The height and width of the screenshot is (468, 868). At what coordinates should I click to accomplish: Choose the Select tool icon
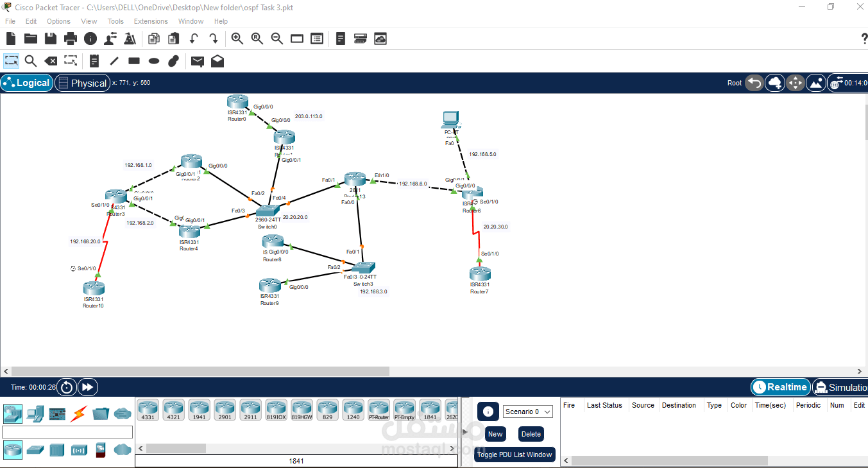[x=12, y=61]
